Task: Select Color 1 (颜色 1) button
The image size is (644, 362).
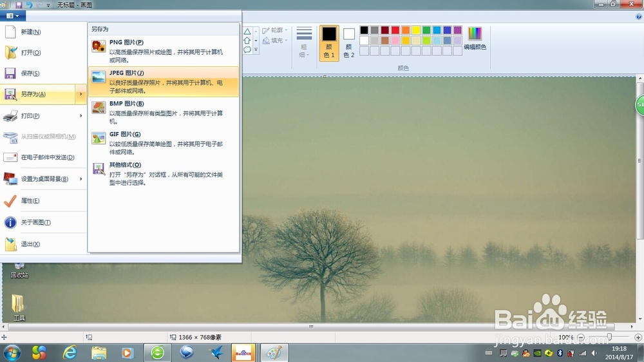Action: pyautogui.click(x=329, y=43)
